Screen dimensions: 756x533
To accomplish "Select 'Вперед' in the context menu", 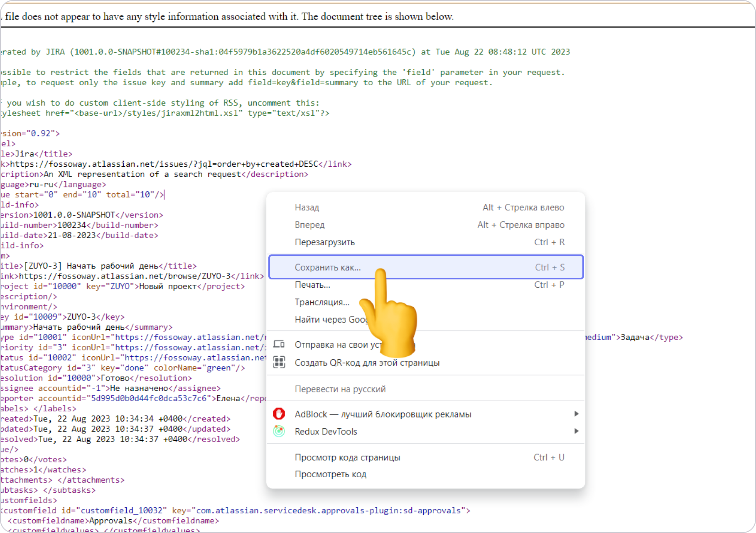I will pos(309,225).
